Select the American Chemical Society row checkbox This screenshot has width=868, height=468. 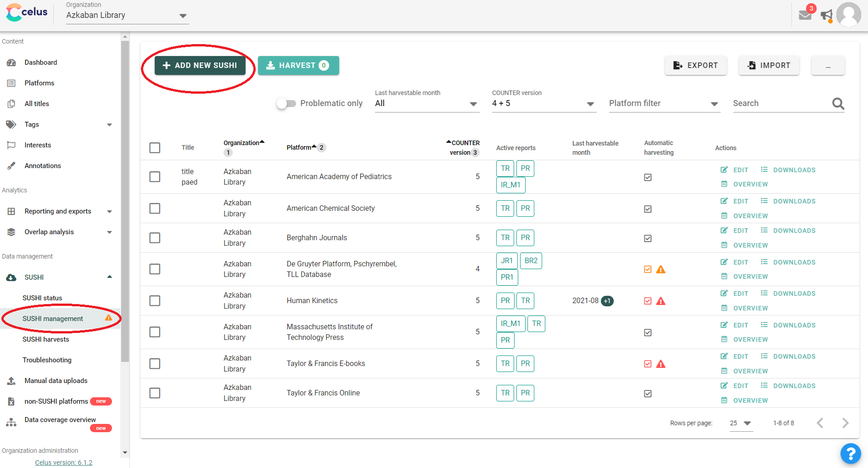pyautogui.click(x=155, y=209)
